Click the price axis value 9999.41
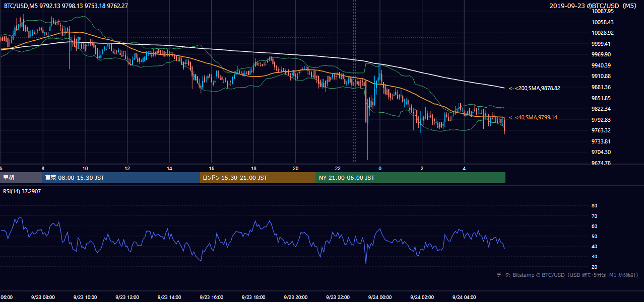 [x=601, y=44]
